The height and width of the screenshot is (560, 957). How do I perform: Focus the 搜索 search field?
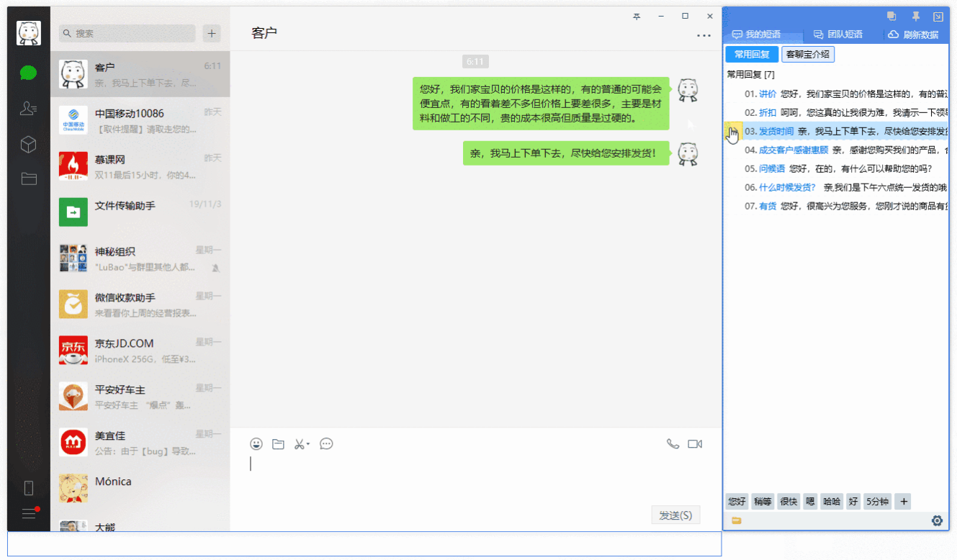coord(127,33)
